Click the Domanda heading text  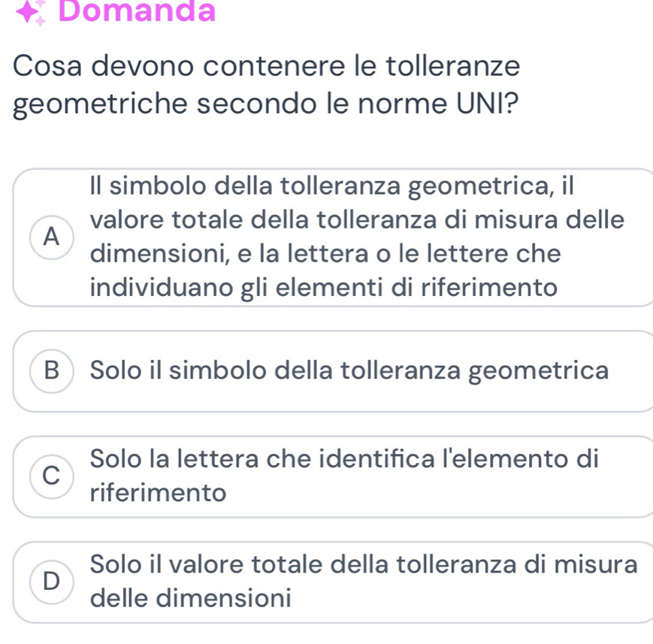(x=136, y=11)
